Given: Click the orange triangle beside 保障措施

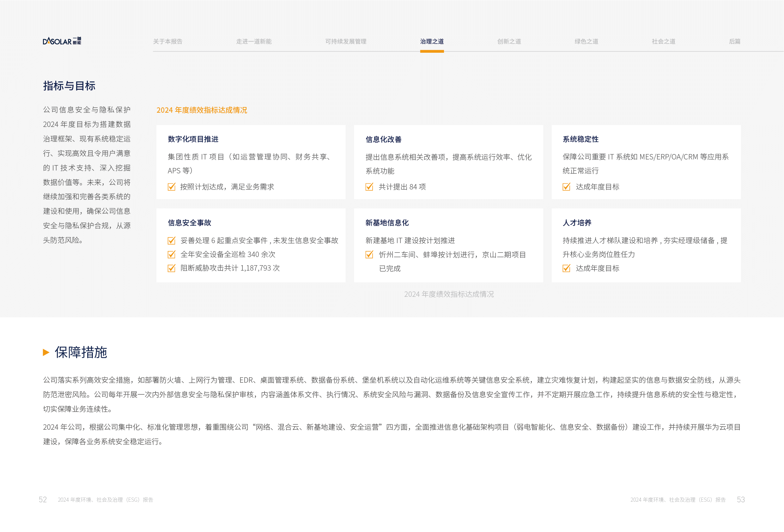Looking at the screenshot, I should 46,352.
